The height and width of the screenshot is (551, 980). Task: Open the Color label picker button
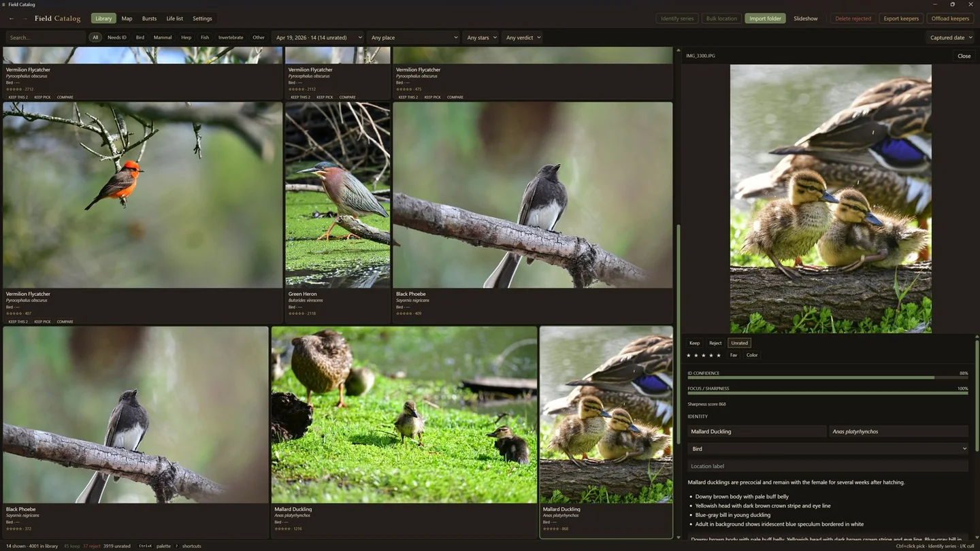(752, 355)
